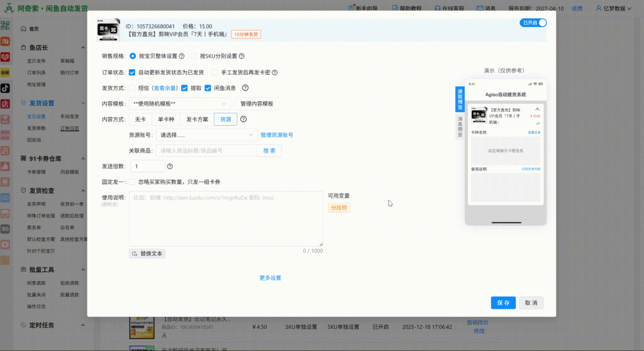Click the Agiso logo icon at top left
The width and height of the screenshot is (644, 351).
pyautogui.click(x=9, y=8)
